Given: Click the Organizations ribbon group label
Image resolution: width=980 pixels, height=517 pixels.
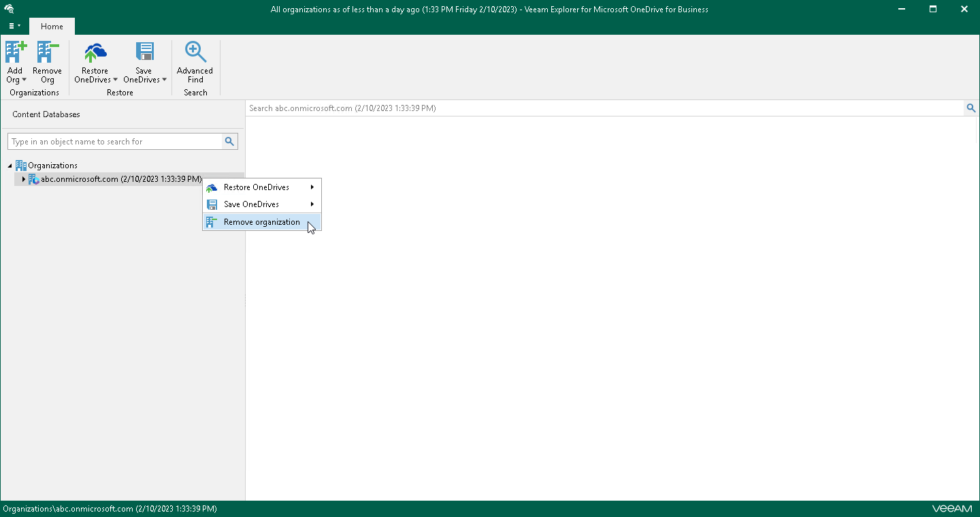Looking at the screenshot, I should (x=35, y=93).
